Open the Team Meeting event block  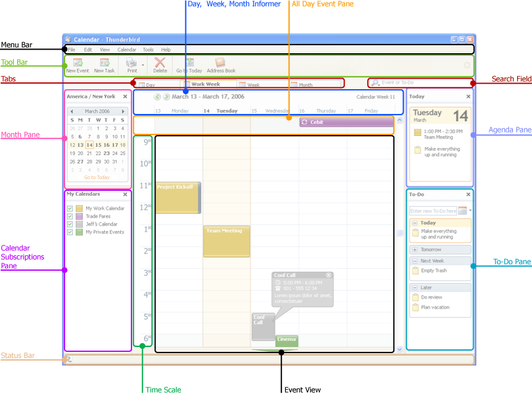pos(227,242)
